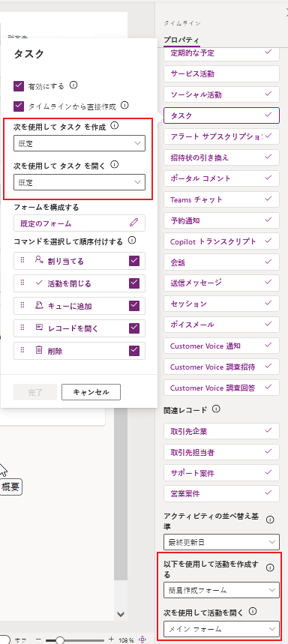Select the ソーシャル活動 activity type
This screenshot has width=288, height=644.
click(221, 95)
